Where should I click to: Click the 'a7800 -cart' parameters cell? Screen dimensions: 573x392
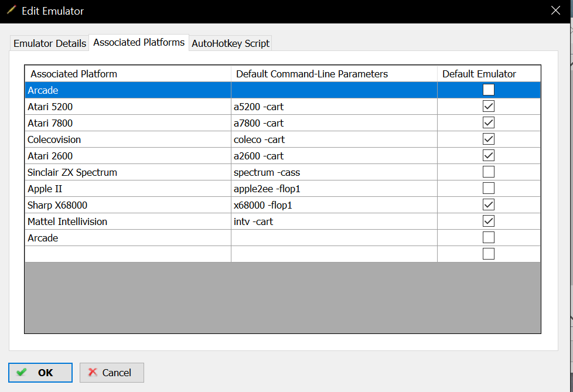click(334, 123)
